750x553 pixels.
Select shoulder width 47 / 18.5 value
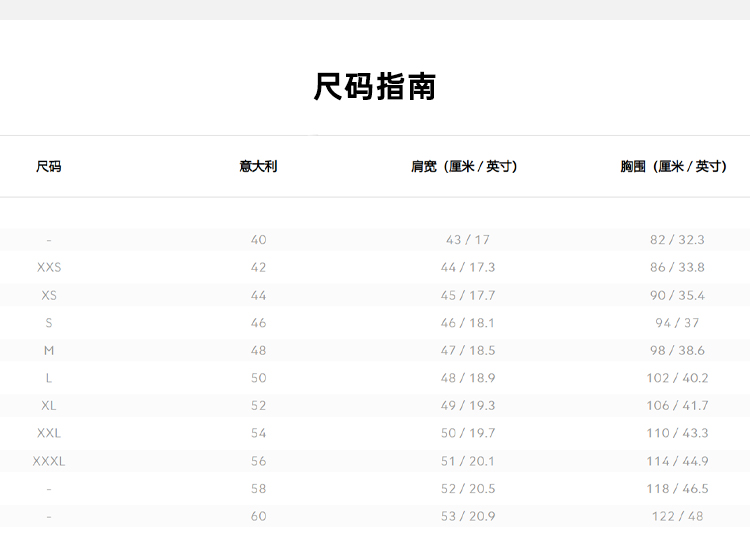point(468,351)
